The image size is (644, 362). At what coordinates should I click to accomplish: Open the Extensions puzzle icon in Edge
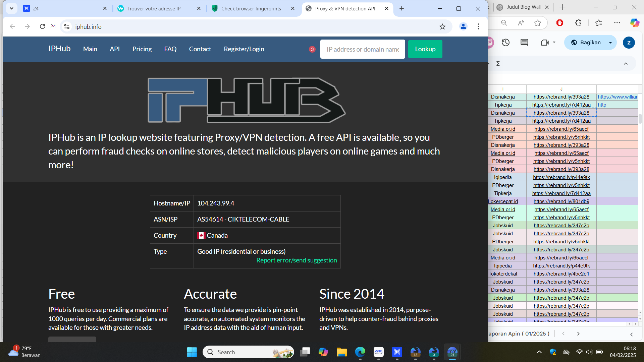pyautogui.click(x=578, y=23)
